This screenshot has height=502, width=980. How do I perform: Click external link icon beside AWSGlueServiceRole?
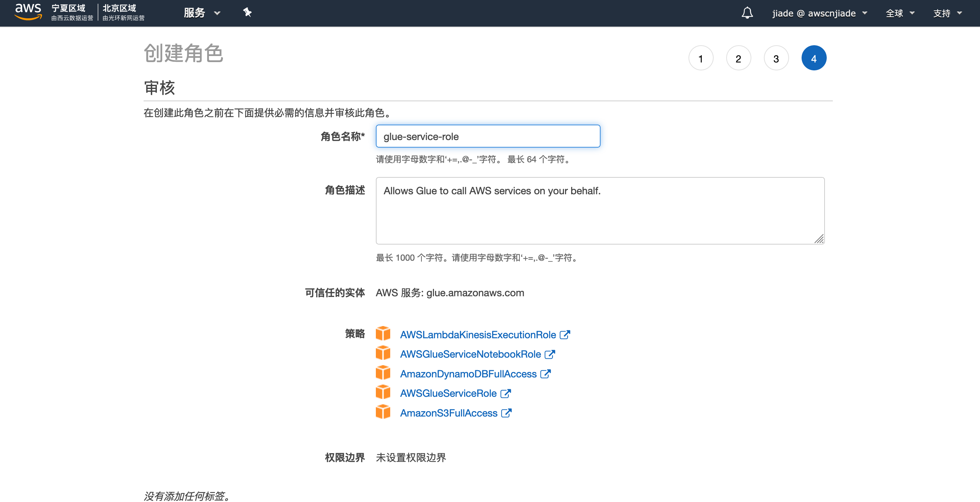(505, 393)
